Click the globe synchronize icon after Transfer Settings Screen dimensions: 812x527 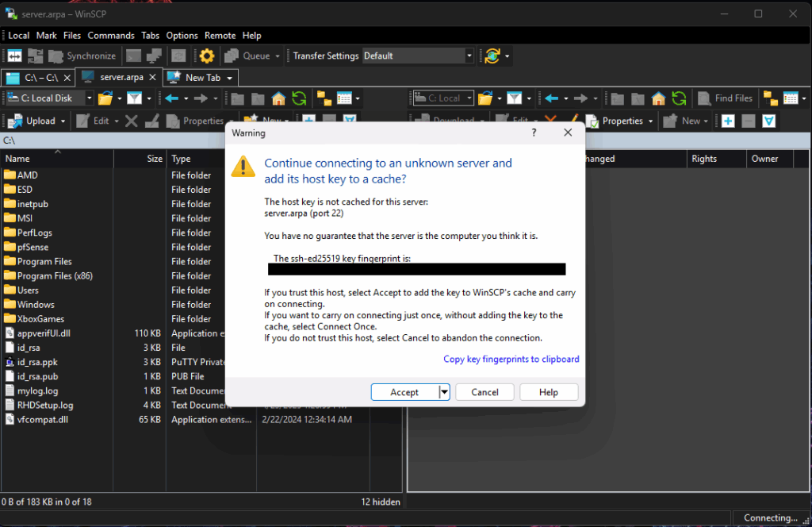(x=492, y=56)
